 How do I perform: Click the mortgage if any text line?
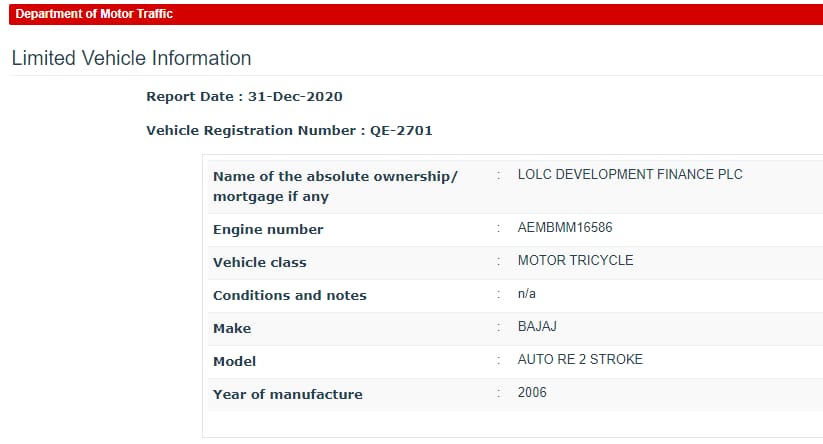click(271, 197)
